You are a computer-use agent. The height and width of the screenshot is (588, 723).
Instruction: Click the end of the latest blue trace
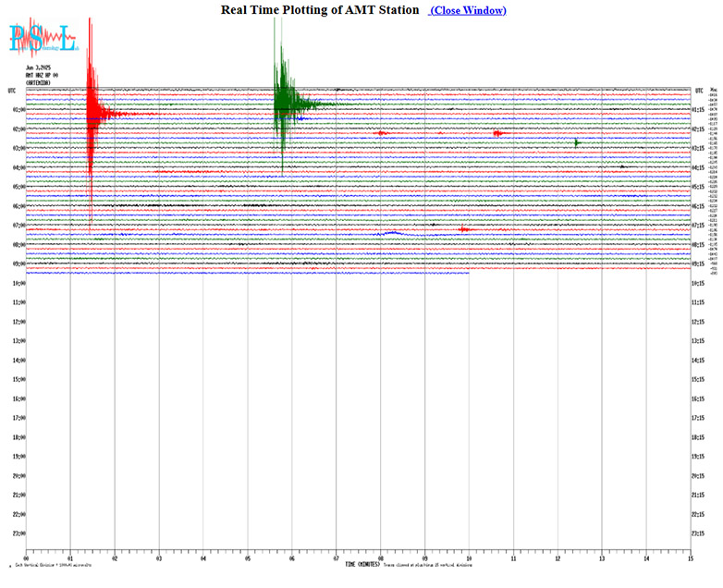(x=468, y=273)
